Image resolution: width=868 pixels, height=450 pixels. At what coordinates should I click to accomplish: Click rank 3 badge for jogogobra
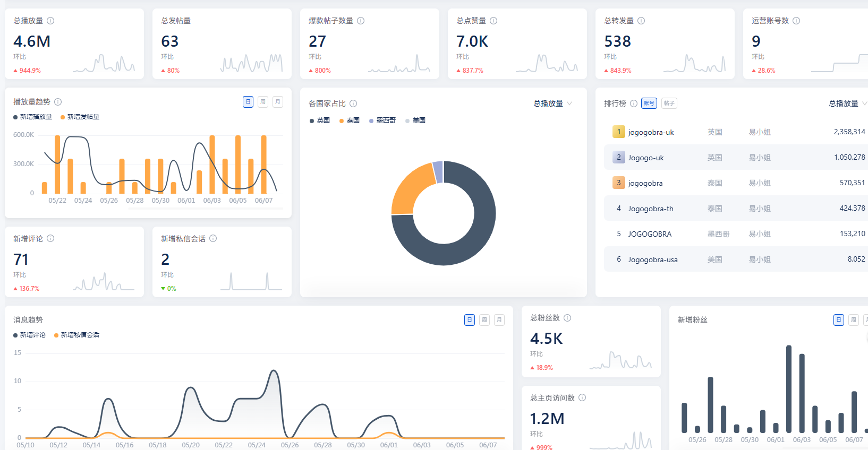point(619,183)
